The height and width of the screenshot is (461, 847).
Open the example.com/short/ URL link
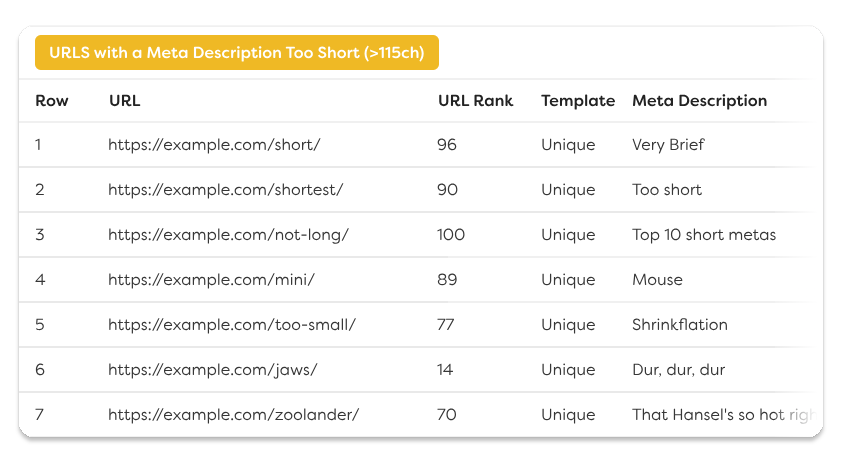(x=214, y=145)
